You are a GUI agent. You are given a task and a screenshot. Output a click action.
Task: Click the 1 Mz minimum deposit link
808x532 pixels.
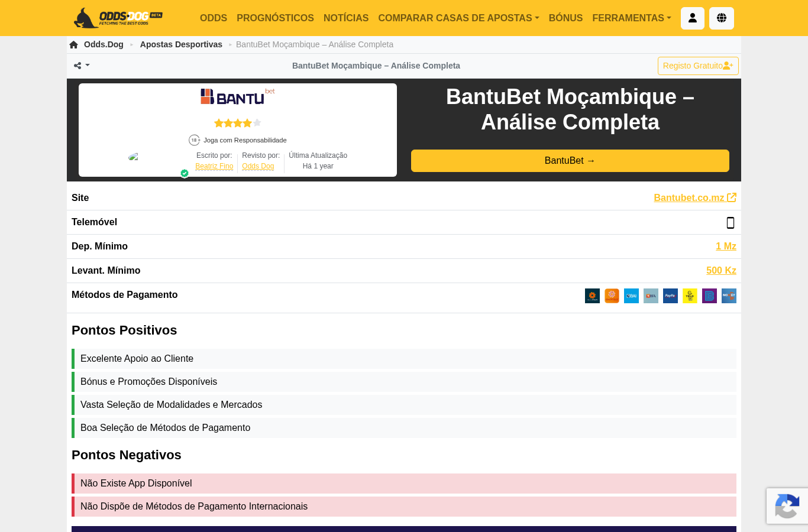pos(726,246)
